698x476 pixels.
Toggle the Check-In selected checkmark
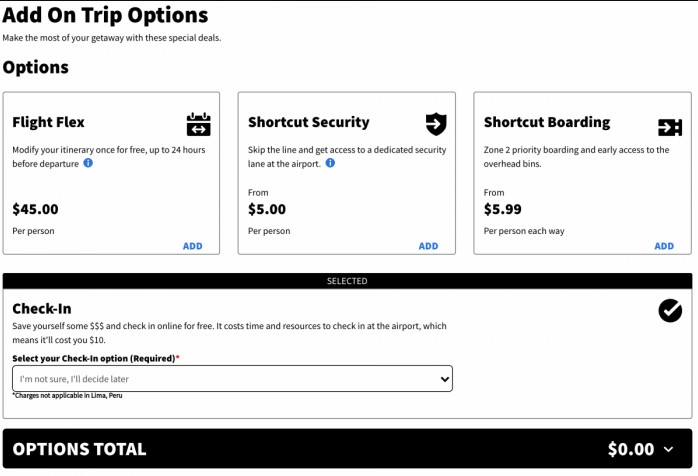click(x=670, y=311)
